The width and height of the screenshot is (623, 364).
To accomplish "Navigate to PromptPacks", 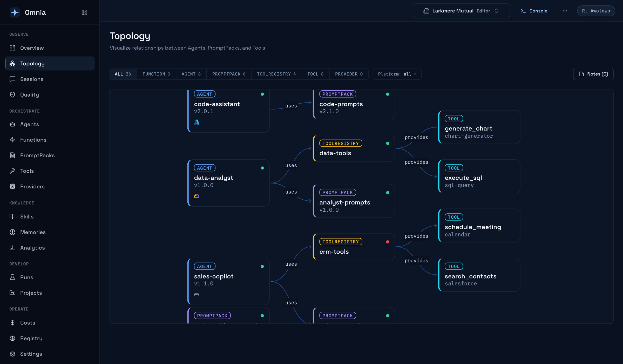I will point(50,155).
